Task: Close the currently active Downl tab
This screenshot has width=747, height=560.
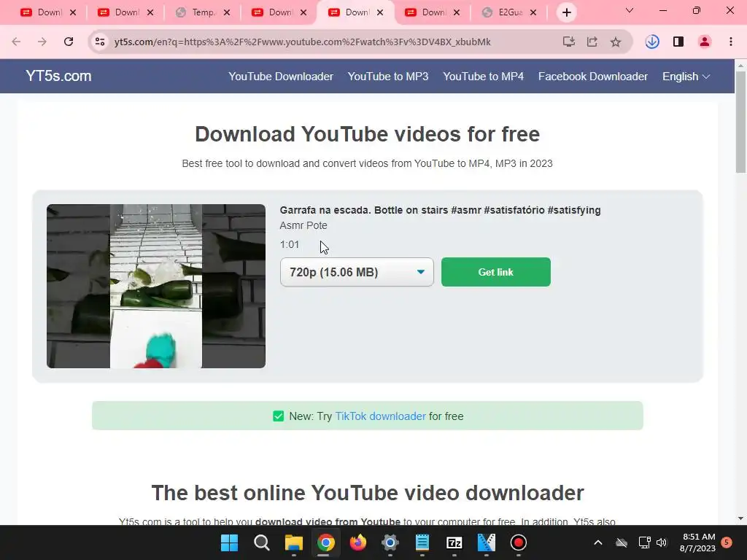Action: click(x=380, y=12)
